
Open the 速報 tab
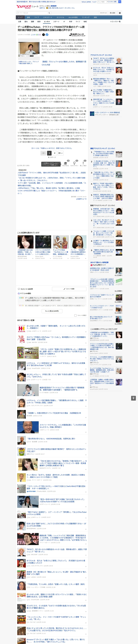click(x=28, y=17)
